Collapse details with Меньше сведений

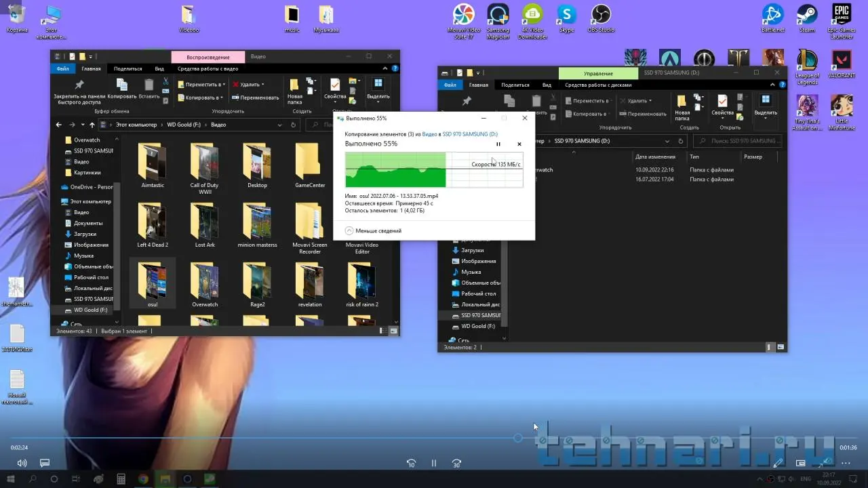(373, 230)
